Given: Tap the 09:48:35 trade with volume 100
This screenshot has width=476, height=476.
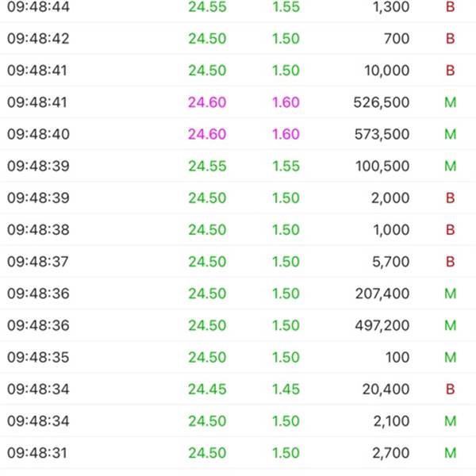Looking at the screenshot, I should (x=238, y=357).
